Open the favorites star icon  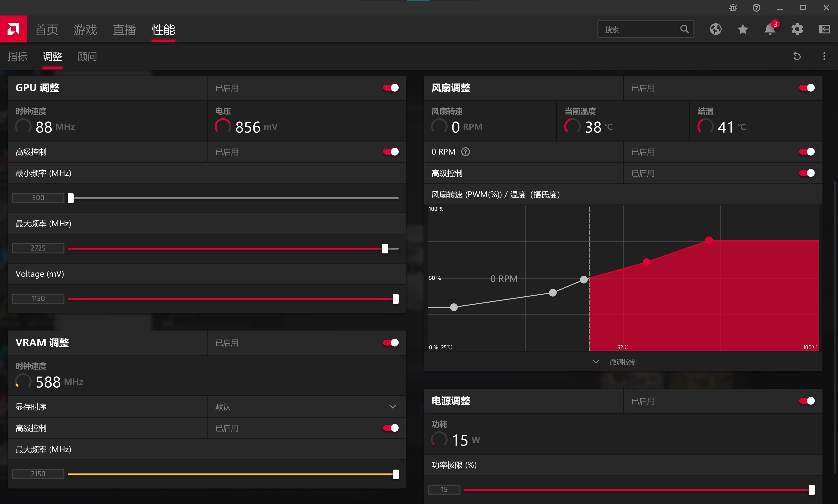743,29
